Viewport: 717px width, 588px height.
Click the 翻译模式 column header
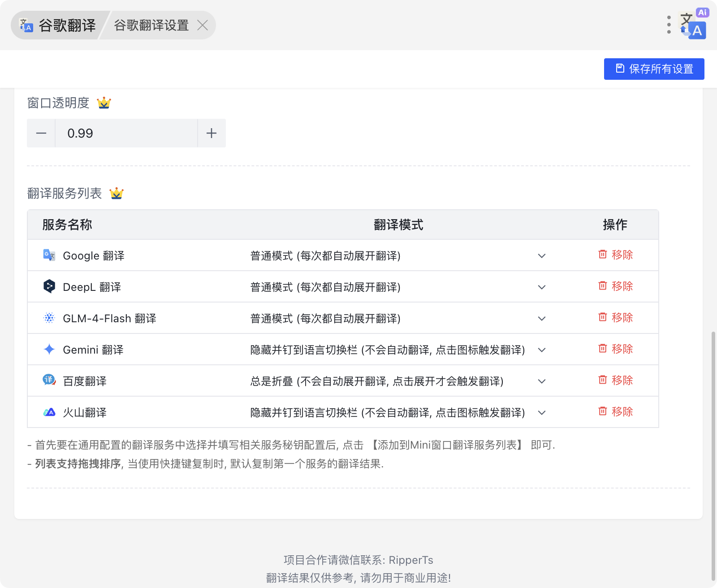coord(398,225)
